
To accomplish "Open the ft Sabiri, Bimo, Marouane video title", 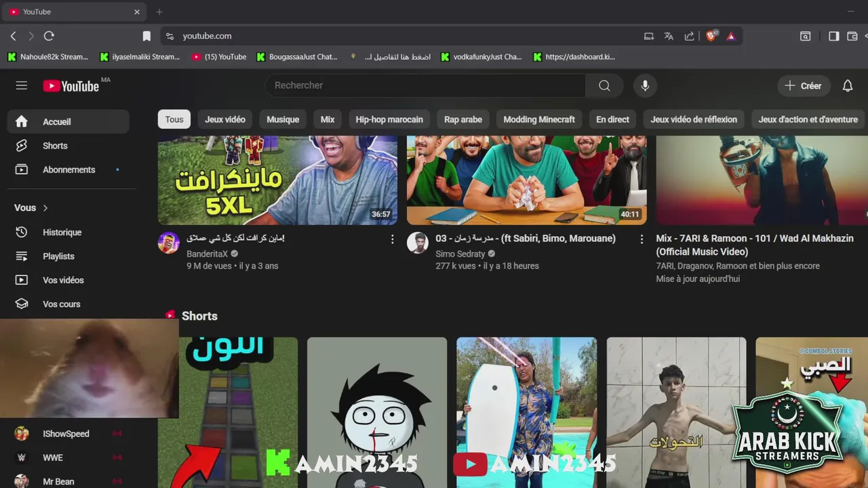I will 526,239.
